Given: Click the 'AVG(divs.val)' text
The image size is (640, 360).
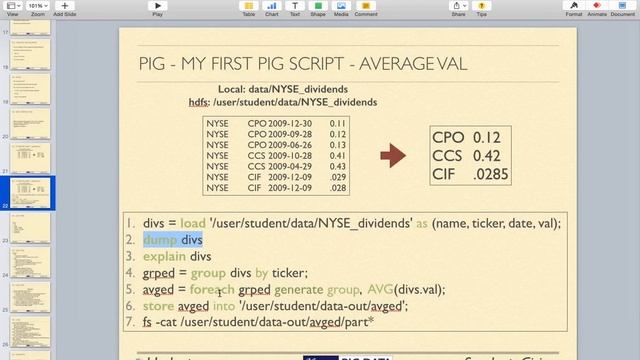Looking at the screenshot, I should (407, 289).
